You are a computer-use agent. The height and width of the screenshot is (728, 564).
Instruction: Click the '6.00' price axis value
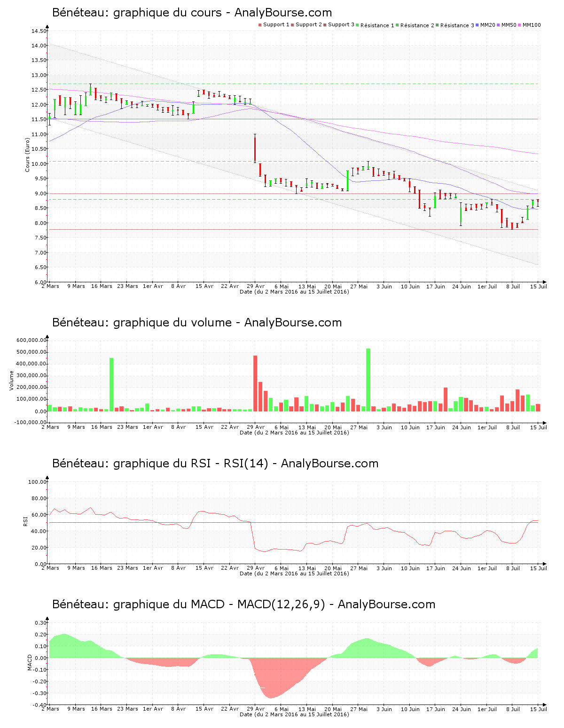pos(40,282)
